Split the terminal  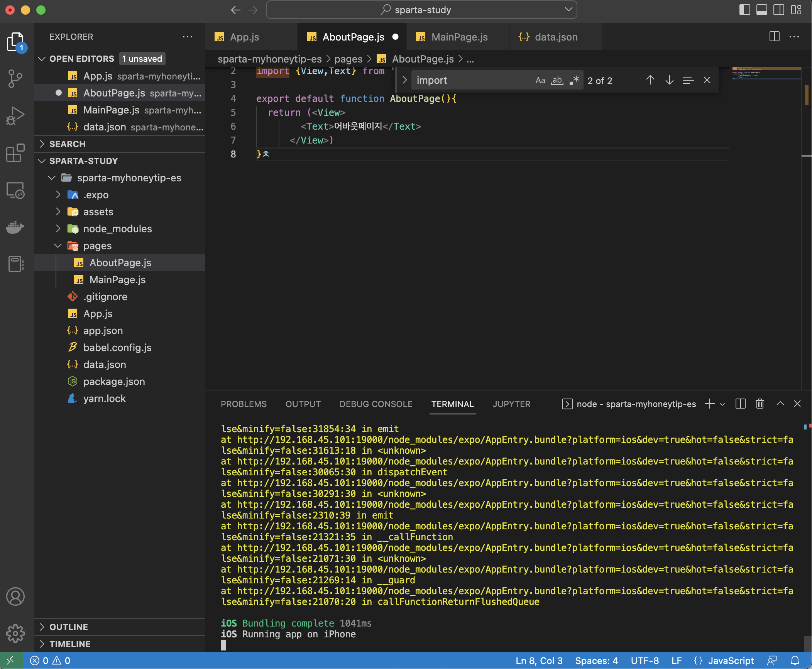(741, 404)
